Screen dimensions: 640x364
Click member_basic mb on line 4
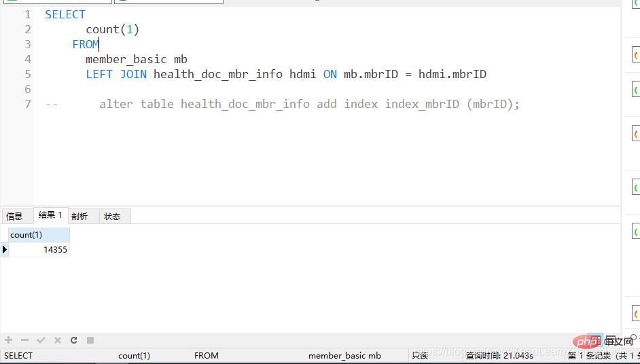pyautogui.click(x=137, y=60)
